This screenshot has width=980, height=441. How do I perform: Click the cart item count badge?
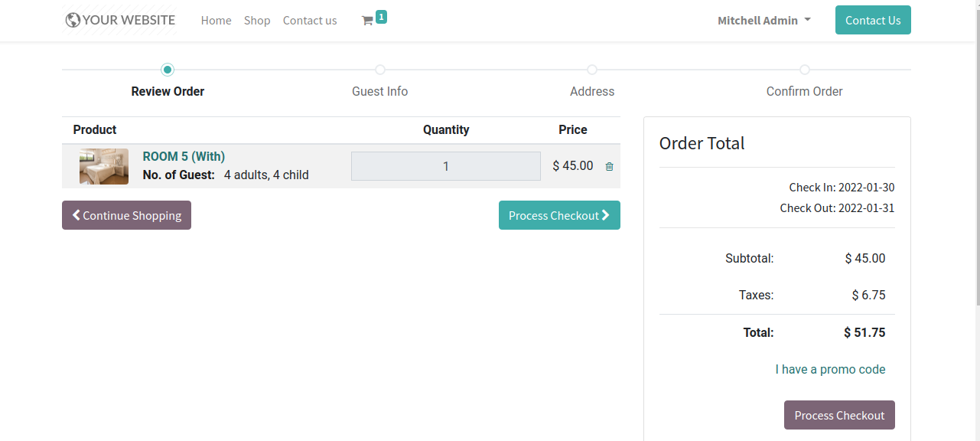(381, 16)
